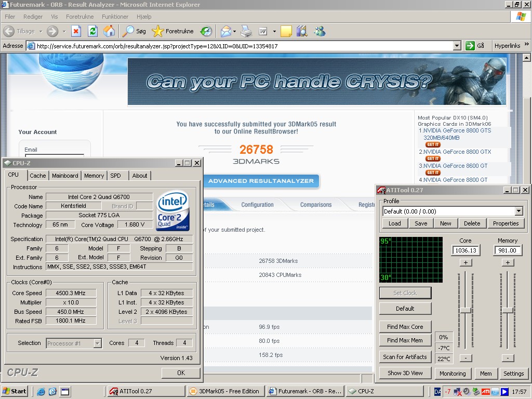
Task: Stop page loading with red X icon
Action: pos(76,31)
